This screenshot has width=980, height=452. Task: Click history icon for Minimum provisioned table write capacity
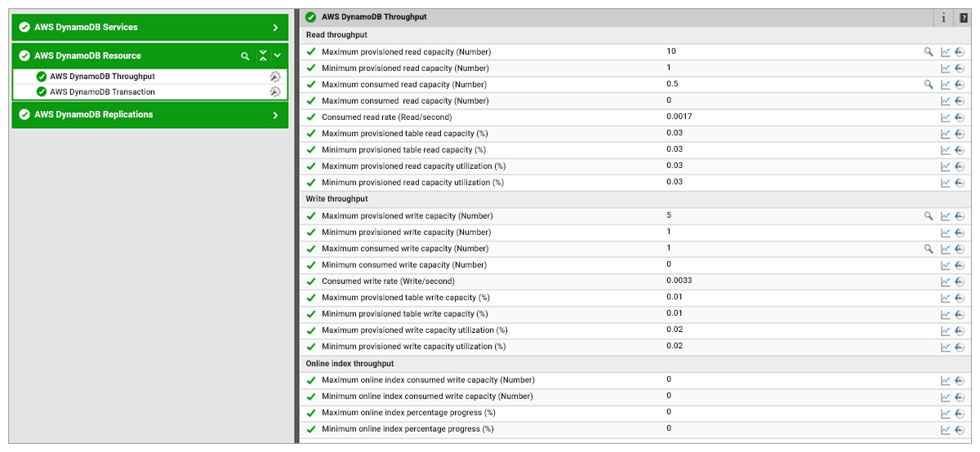960,314
